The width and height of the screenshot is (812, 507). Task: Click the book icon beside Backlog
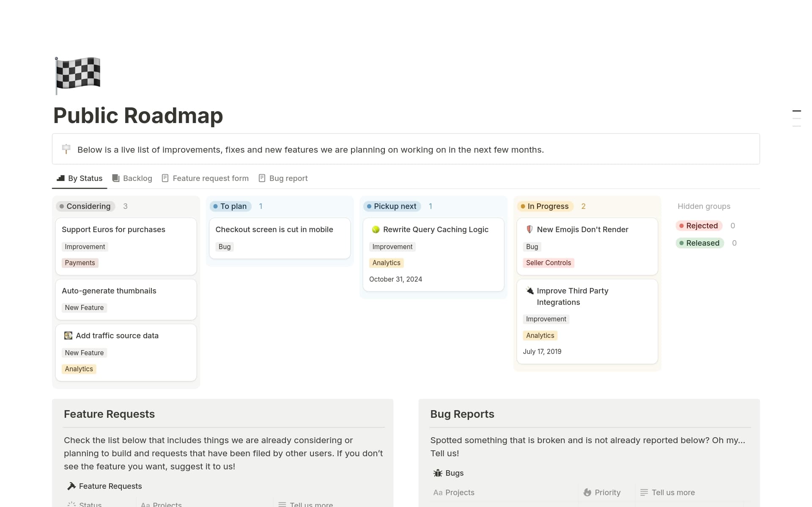pyautogui.click(x=115, y=178)
